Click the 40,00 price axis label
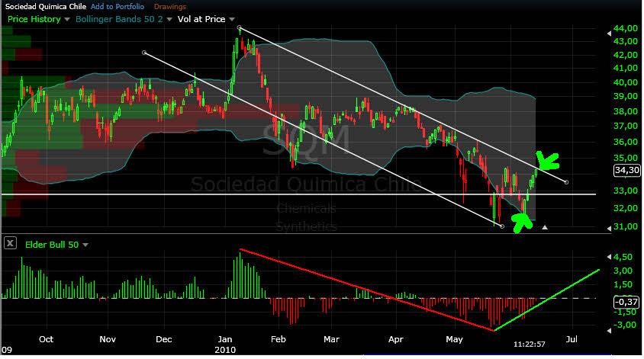 (626, 82)
